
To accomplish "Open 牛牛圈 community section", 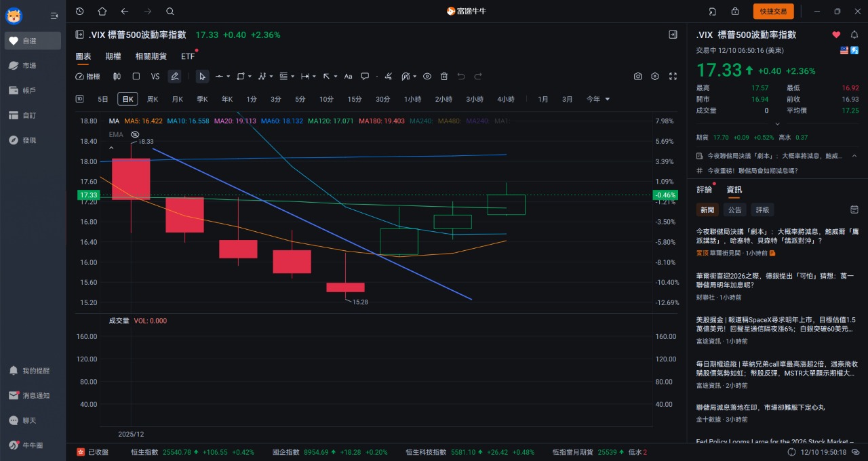I will [x=33, y=445].
